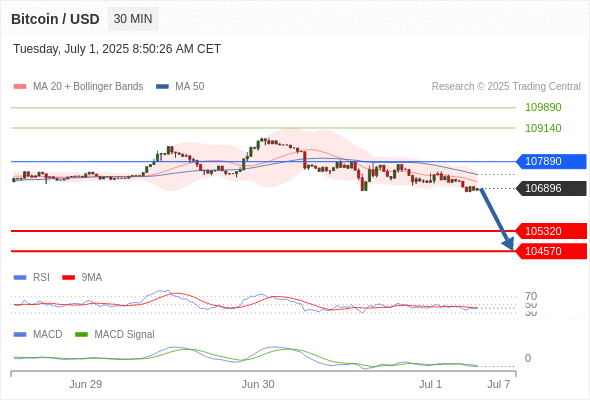Click the MACD Signal green legend marker

tap(81, 335)
